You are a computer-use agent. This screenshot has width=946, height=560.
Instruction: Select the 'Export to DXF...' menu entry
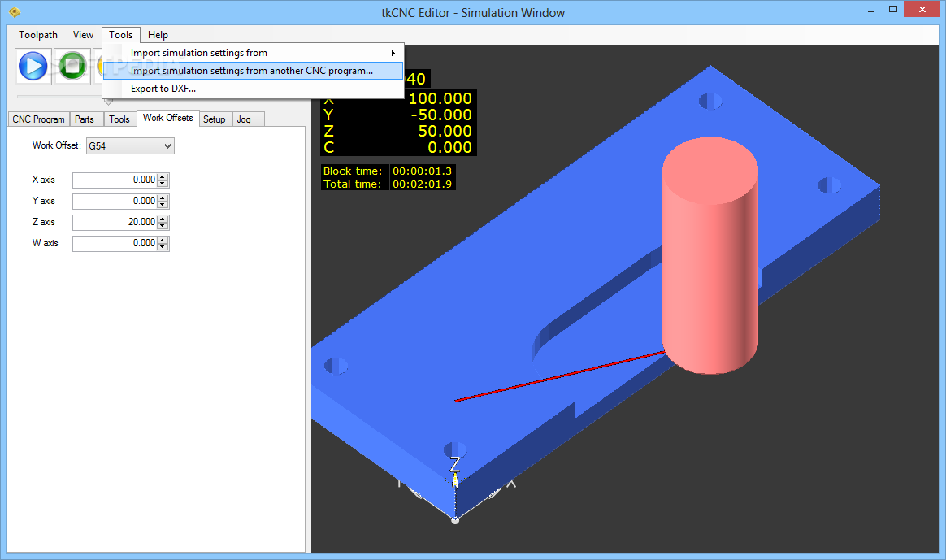click(x=253, y=89)
